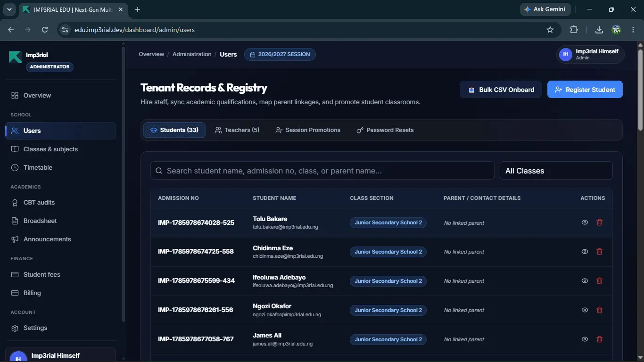This screenshot has width=644, height=362.
Task: Open the browser profile avatar
Action: coord(616,30)
